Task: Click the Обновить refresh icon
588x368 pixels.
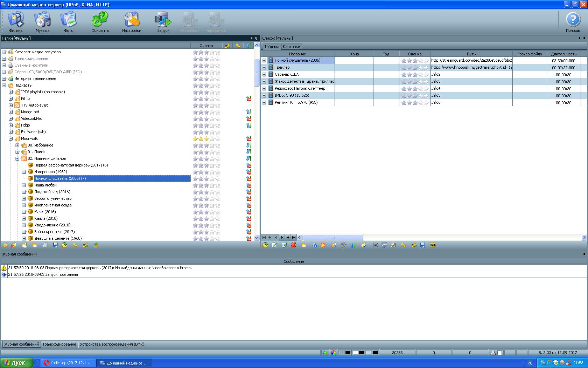Action: click(100, 22)
